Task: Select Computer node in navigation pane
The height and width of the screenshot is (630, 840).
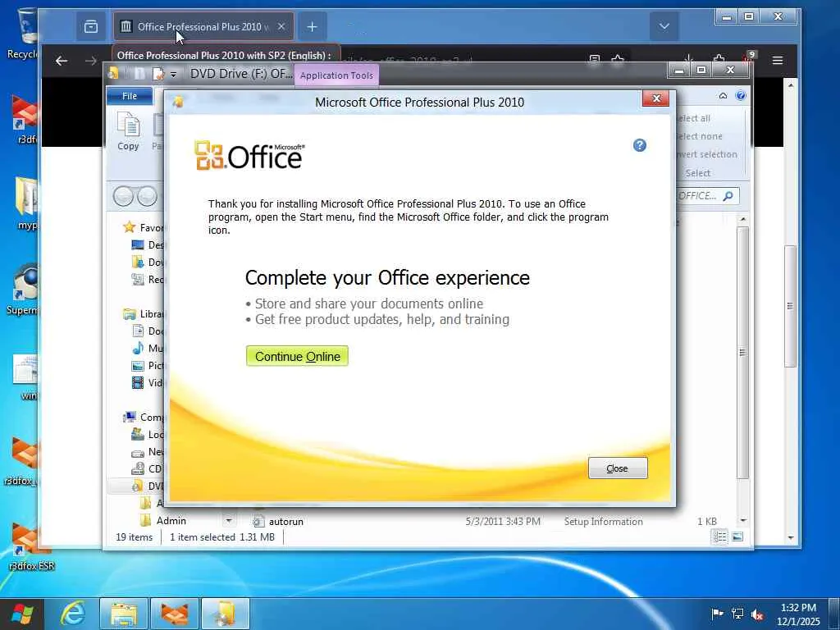Action: click(144, 417)
